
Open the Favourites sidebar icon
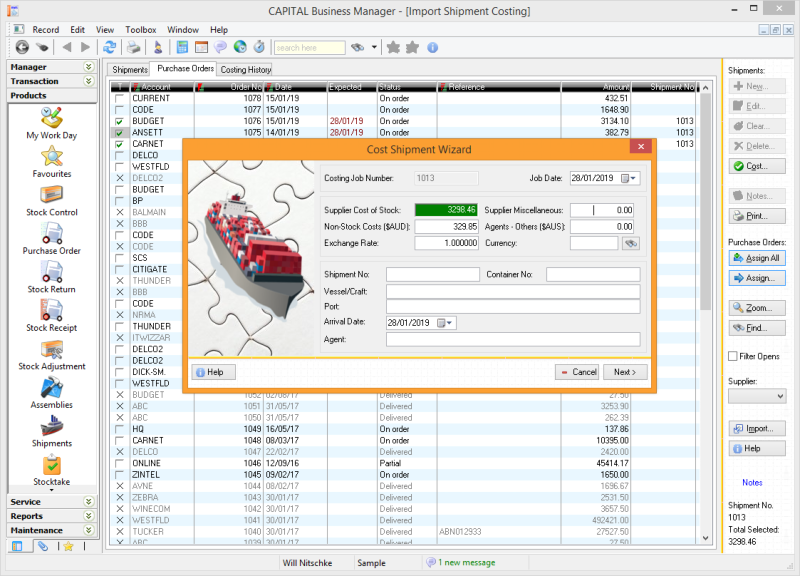pyautogui.click(x=52, y=162)
